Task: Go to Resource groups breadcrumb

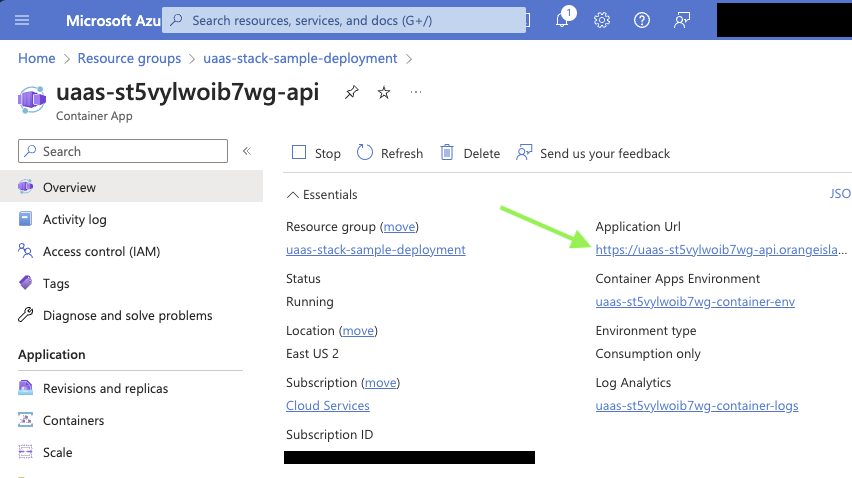Action: tap(129, 58)
